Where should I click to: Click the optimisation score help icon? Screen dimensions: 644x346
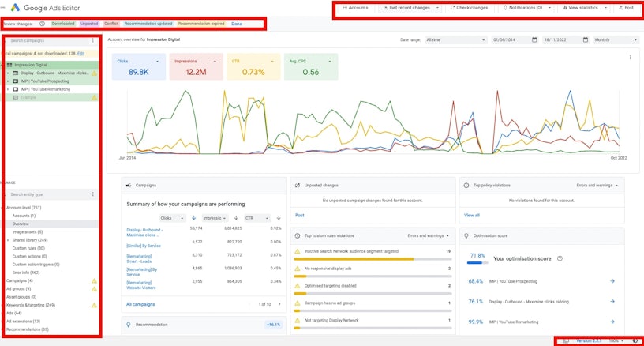(x=560, y=258)
